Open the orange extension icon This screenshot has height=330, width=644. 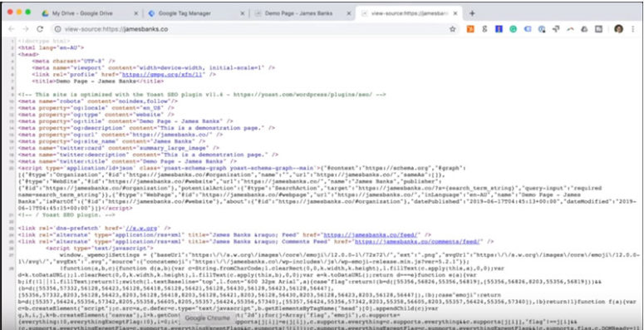(x=470, y=29)
